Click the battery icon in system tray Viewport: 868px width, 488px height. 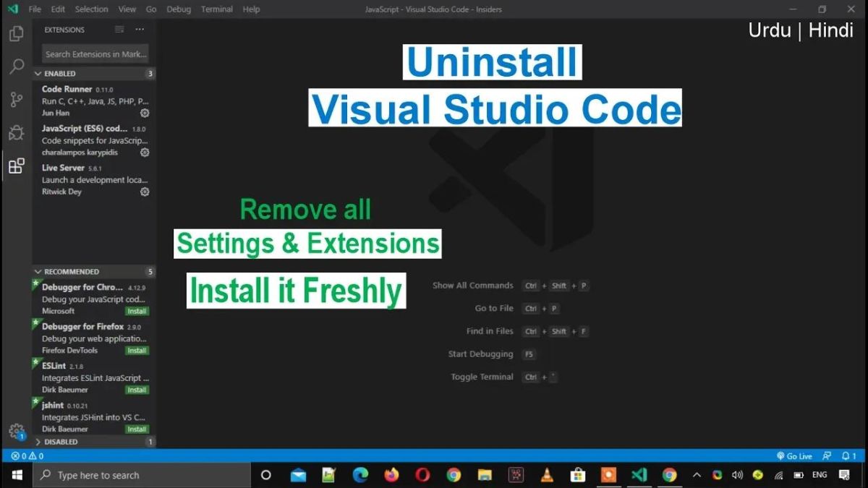[799, 475]
